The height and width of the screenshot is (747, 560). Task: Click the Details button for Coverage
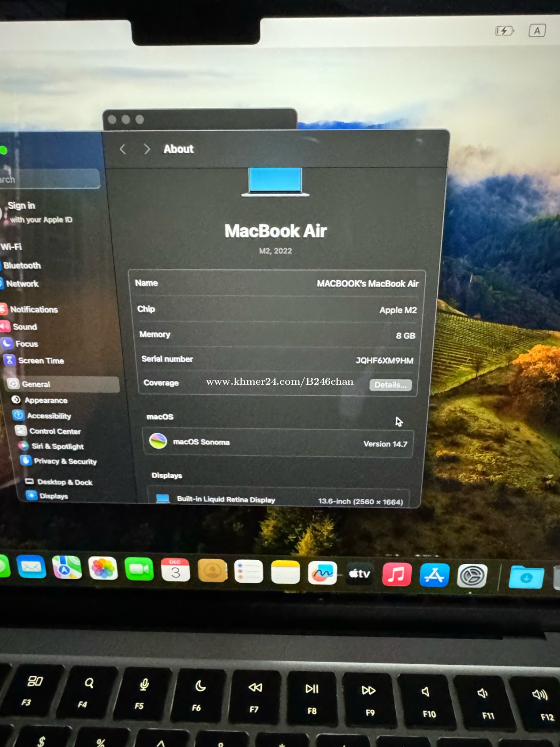click(390, 385)
